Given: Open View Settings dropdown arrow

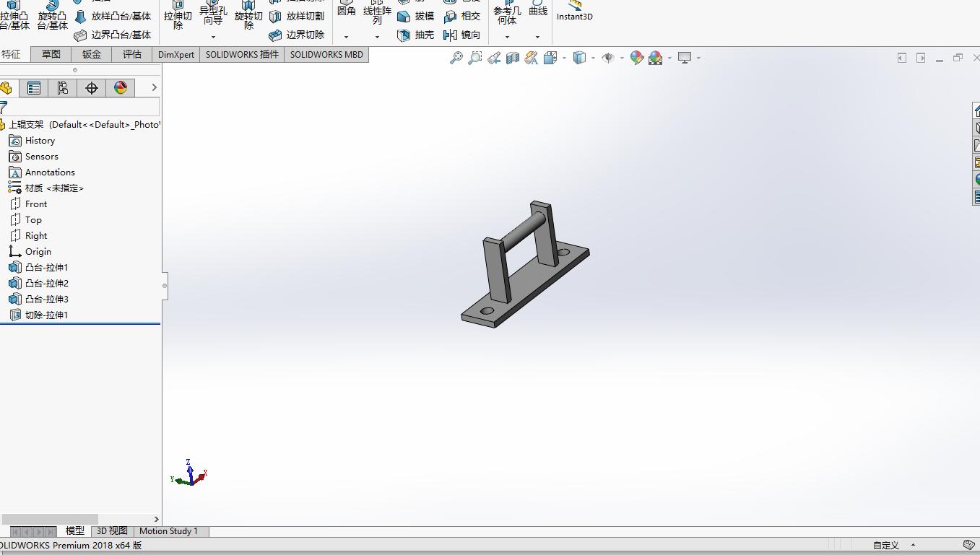Looking at the screenshot, I should coord(698,58).
